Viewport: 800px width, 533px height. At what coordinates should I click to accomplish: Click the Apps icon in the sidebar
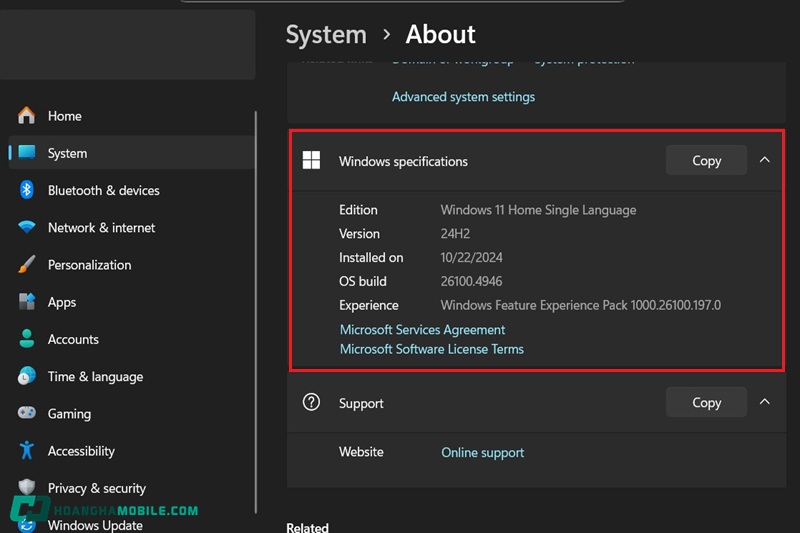pos(27,302)
